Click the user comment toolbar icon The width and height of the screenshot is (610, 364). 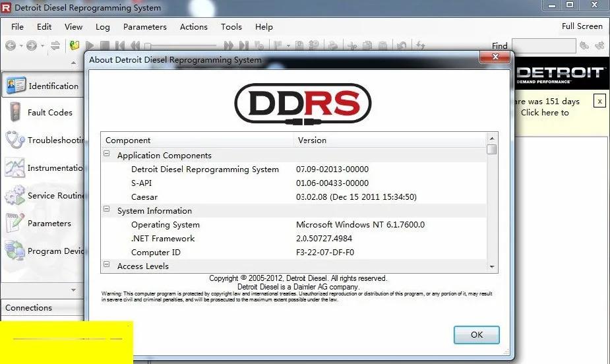point(313,46)
